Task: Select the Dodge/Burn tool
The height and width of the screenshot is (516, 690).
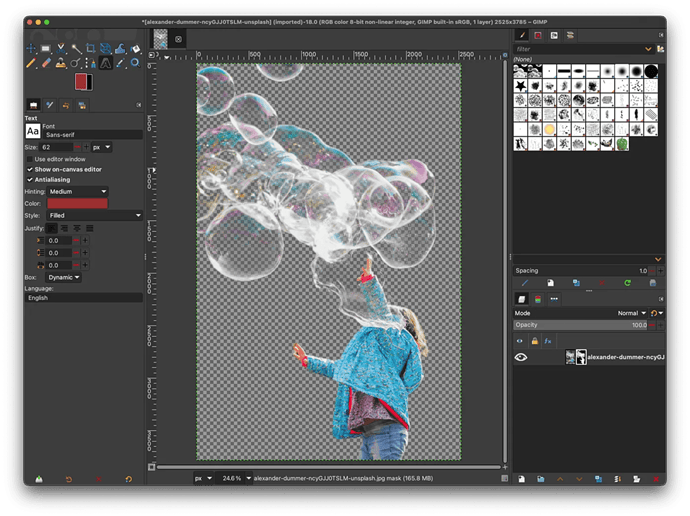Action: point(76,63)
